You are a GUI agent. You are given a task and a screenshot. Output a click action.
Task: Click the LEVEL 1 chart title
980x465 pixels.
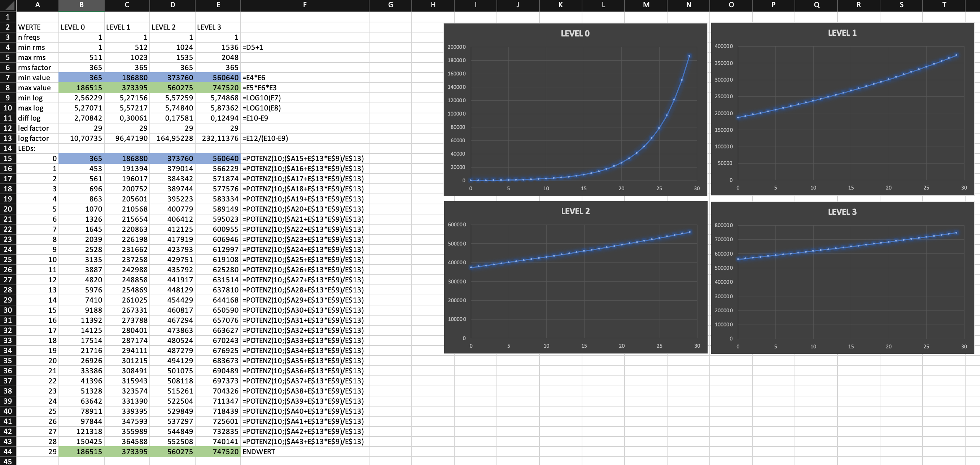tap(842, 33)
